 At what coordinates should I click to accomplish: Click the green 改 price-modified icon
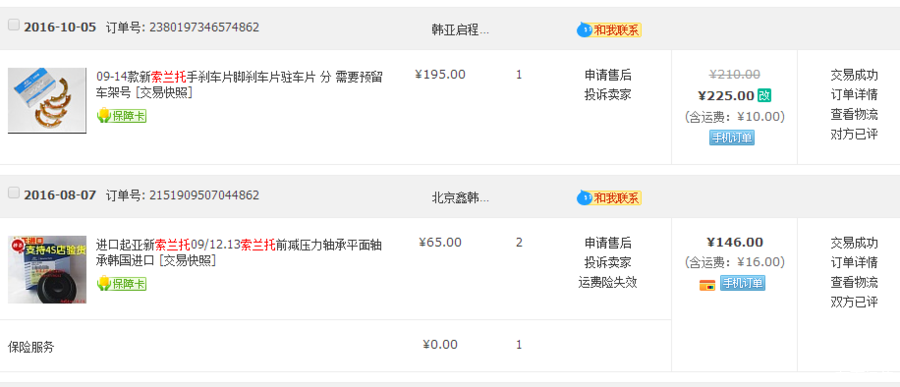pos(764,95)
